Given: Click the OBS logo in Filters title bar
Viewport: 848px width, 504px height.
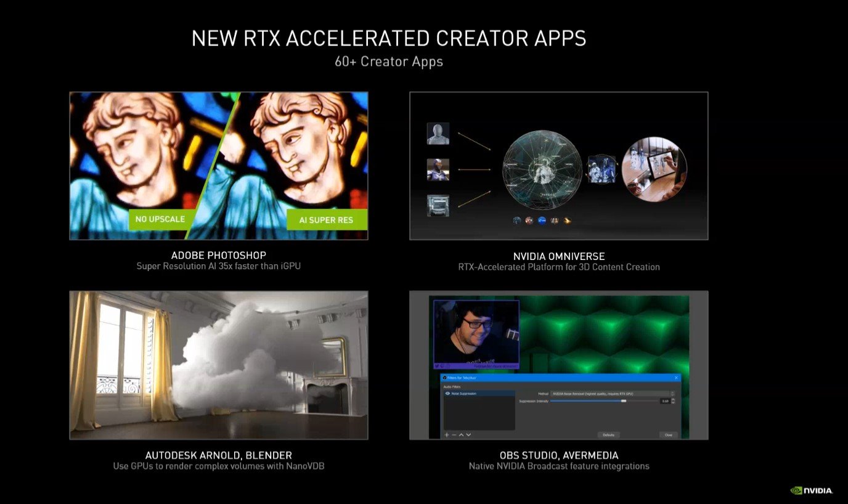Looking at the screenshot, I should click(x=445, y=378).
